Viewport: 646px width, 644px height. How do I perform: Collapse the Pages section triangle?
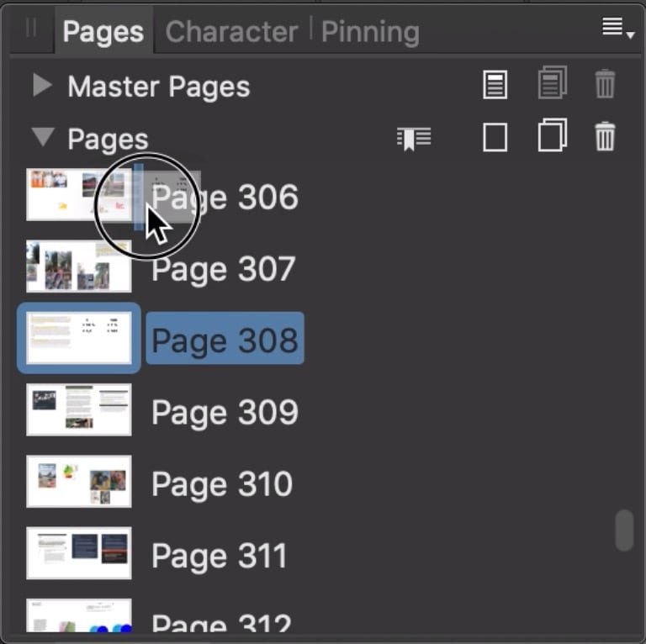[43, 137]
